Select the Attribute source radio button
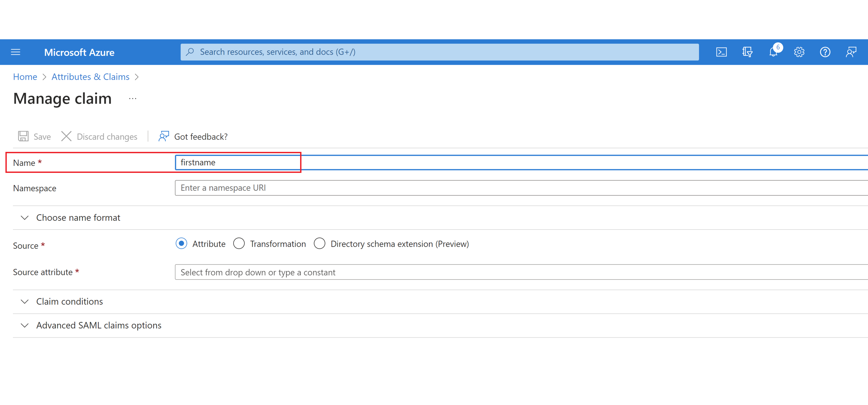Screen dimensions: 868x405 [x=181, y=243]
